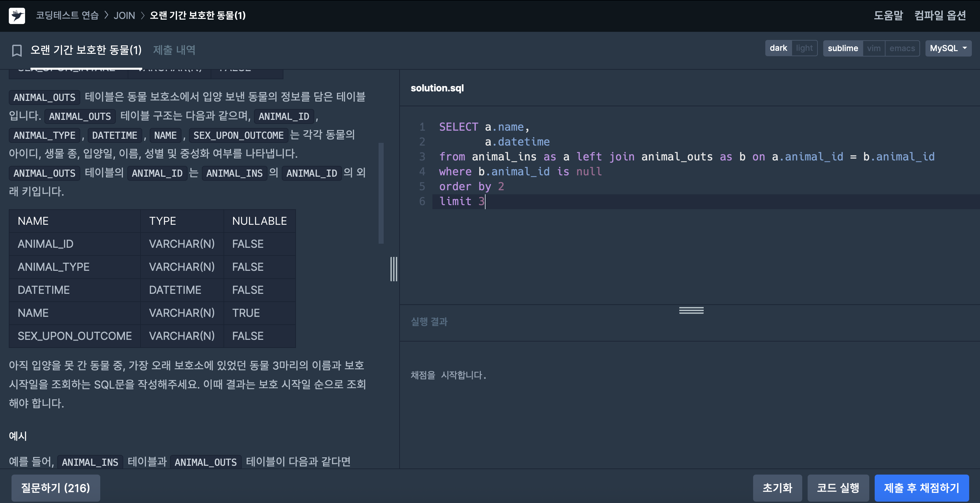The width and height of the screenshot is (980, 503).
Task: Click the solution.sql file tab
Action: coord(437,88)
